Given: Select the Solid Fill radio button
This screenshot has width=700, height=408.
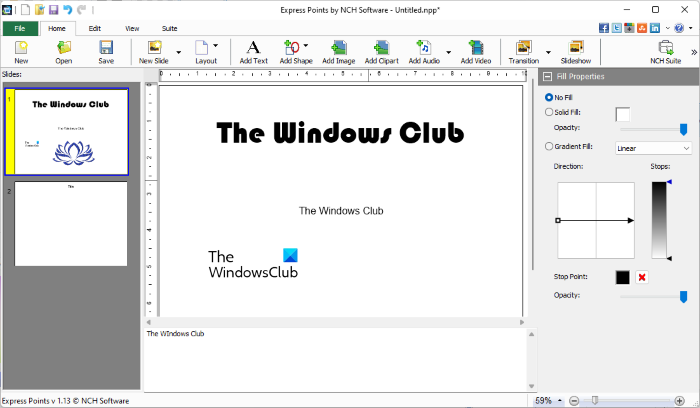Looking at the screenshot, I should pyautogui.click(x=549, y=112).
